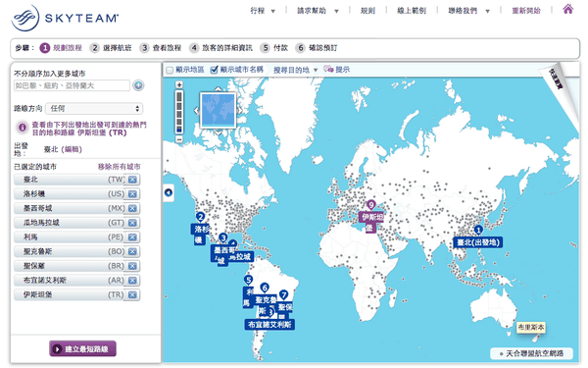Image resolution: width=588 pixels, height=368 pixels.
Task: Select the purple marker 9 at 伊斯坦堡
Action: click(370, 205)
